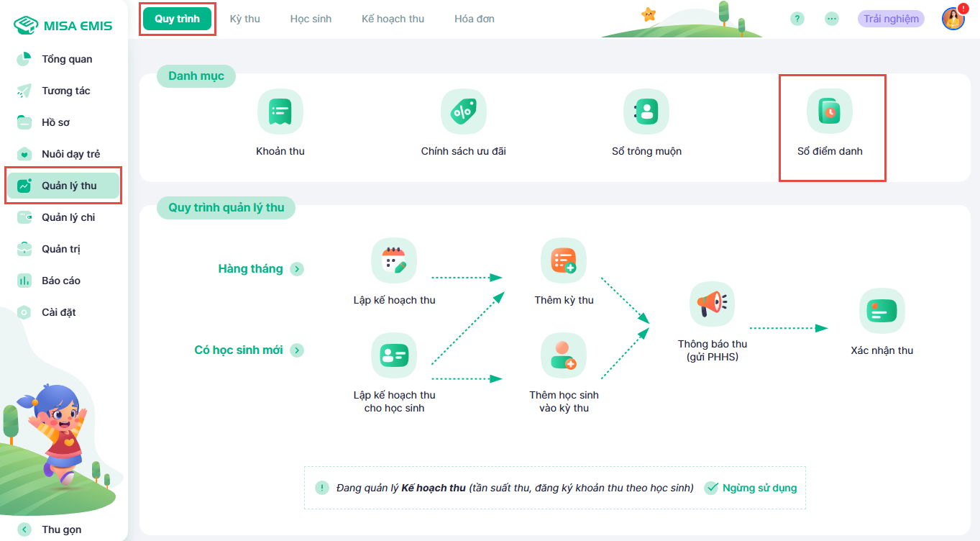Click the Trải nghiệm button
Image resolution: width=980 pixels, height=541 pixels.
tap(891, 19)
